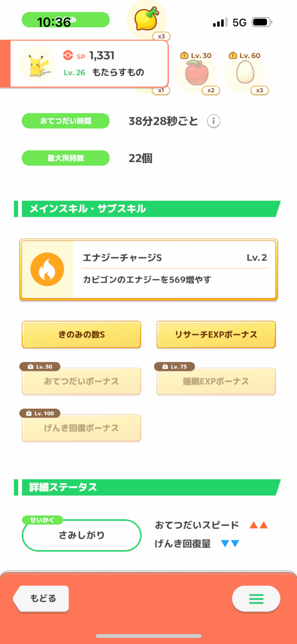Open the エナジーチャージS main skill card
Image resolution: width=297 pixels, height=644 pixels.
(174, 269)
